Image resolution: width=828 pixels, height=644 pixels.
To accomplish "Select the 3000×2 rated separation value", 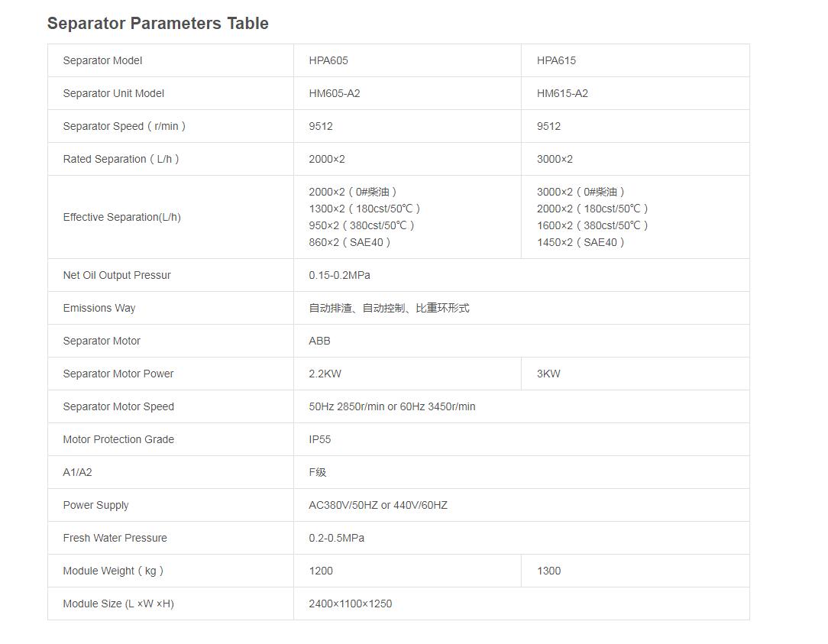I will [x=555, y=159].
